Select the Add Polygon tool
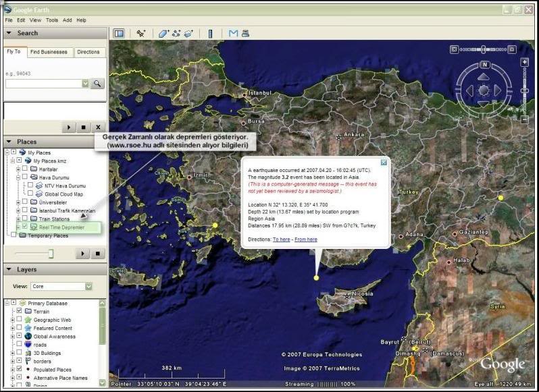Screen dimensions: 539x392 (163, 33)
